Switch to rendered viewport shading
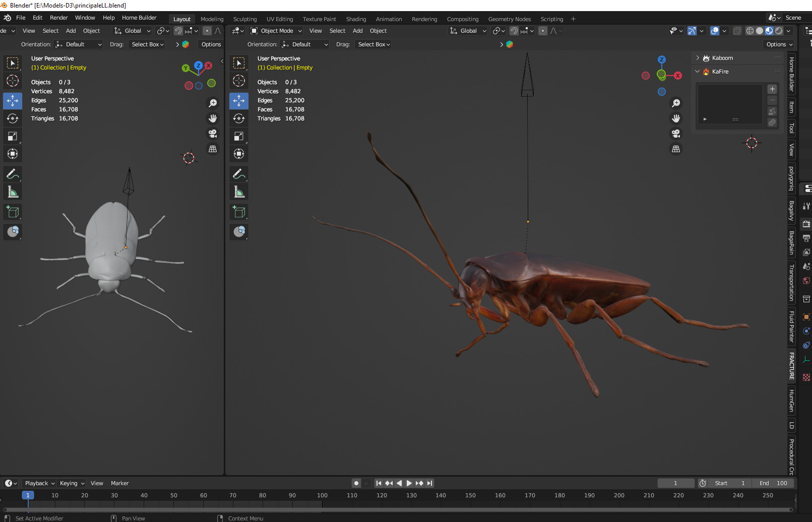 click(779, 31)
